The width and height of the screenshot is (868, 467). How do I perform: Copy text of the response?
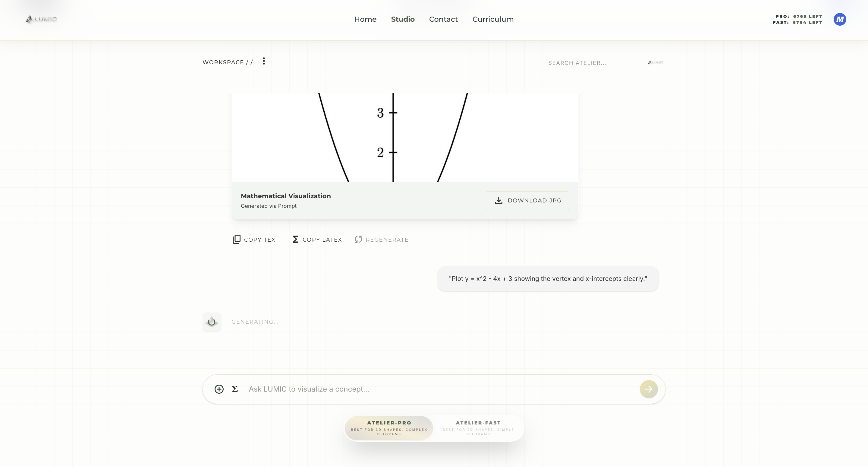(x=256, y=240)
